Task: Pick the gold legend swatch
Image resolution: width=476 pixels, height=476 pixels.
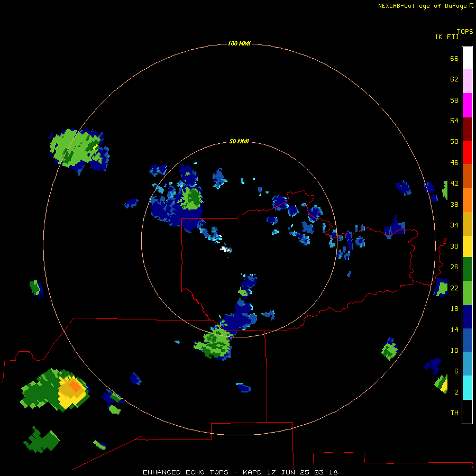Action: tap(467, 224)
